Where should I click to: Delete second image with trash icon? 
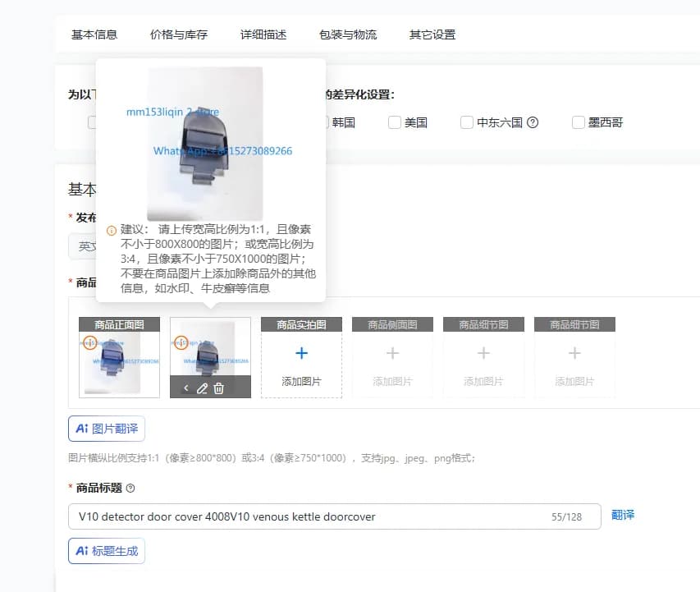(219, 388)
